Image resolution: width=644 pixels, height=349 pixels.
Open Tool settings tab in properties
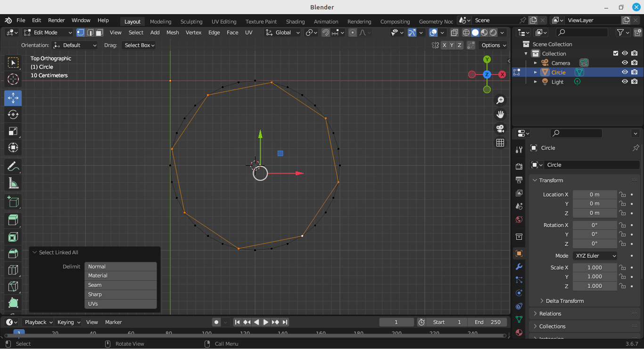click(519, 149)
